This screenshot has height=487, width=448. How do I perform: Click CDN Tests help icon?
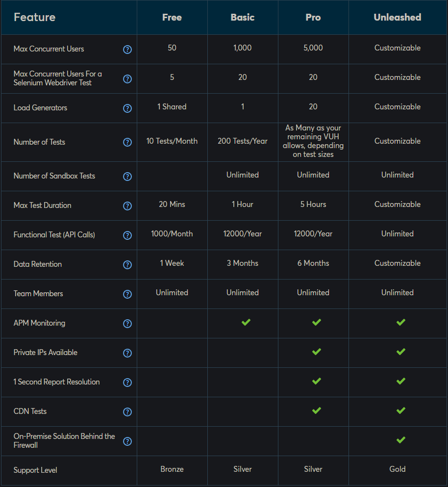click(x=127, y=412)
